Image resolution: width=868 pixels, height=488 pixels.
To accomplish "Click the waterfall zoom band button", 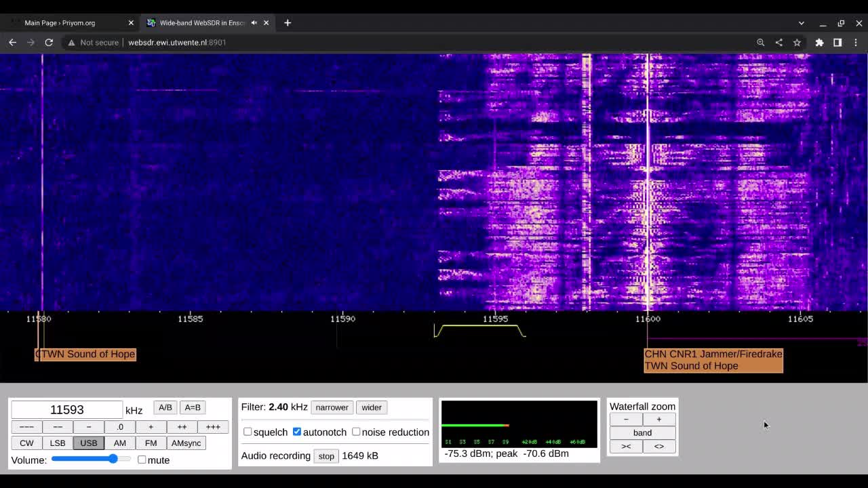I will point(642,432).
